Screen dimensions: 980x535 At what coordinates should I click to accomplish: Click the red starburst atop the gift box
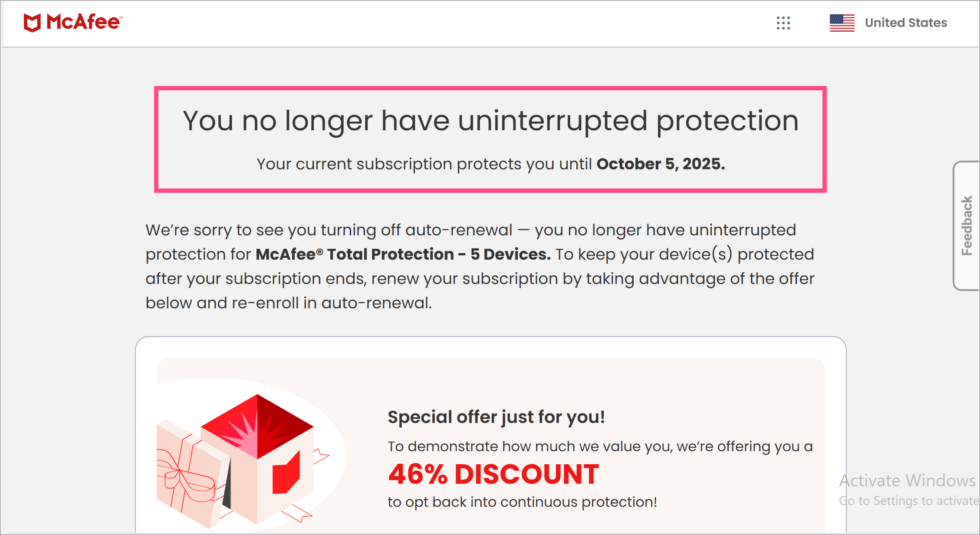point(257,426)
